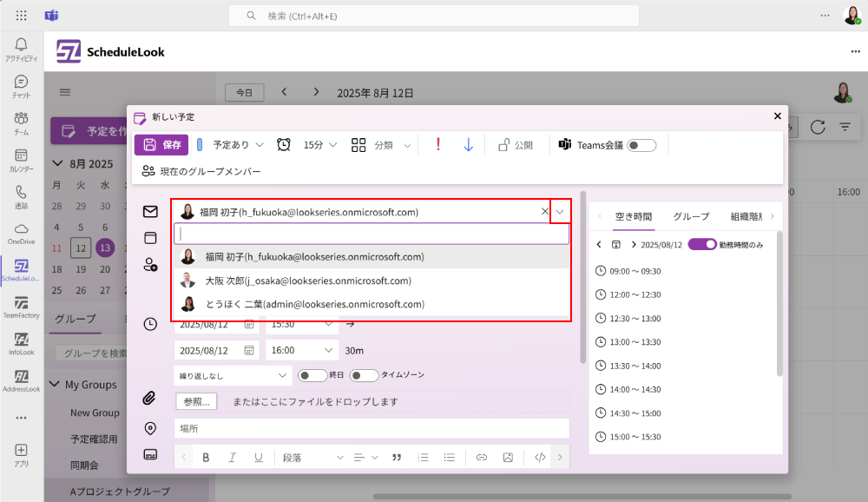Click the low importance down arrow icon

469,145
